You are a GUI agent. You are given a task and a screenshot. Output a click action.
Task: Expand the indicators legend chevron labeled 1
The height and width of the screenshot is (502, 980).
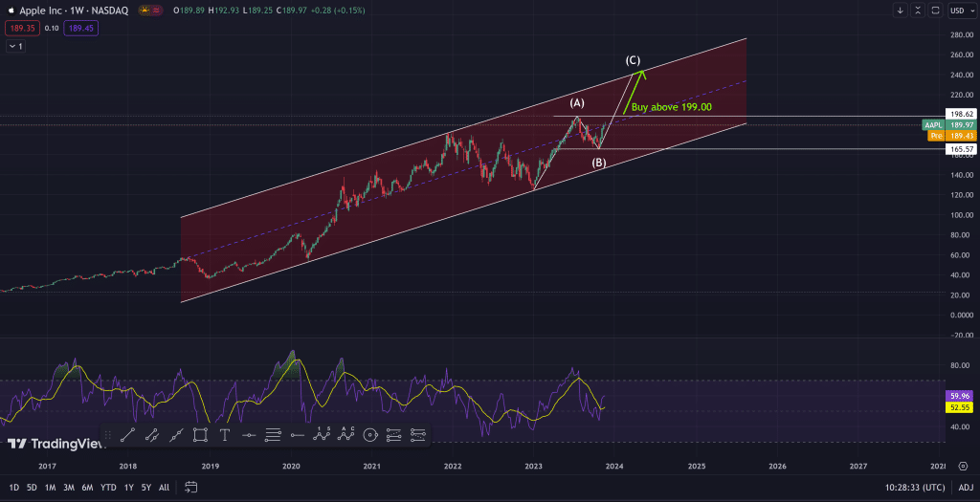(x=15, y=46)
